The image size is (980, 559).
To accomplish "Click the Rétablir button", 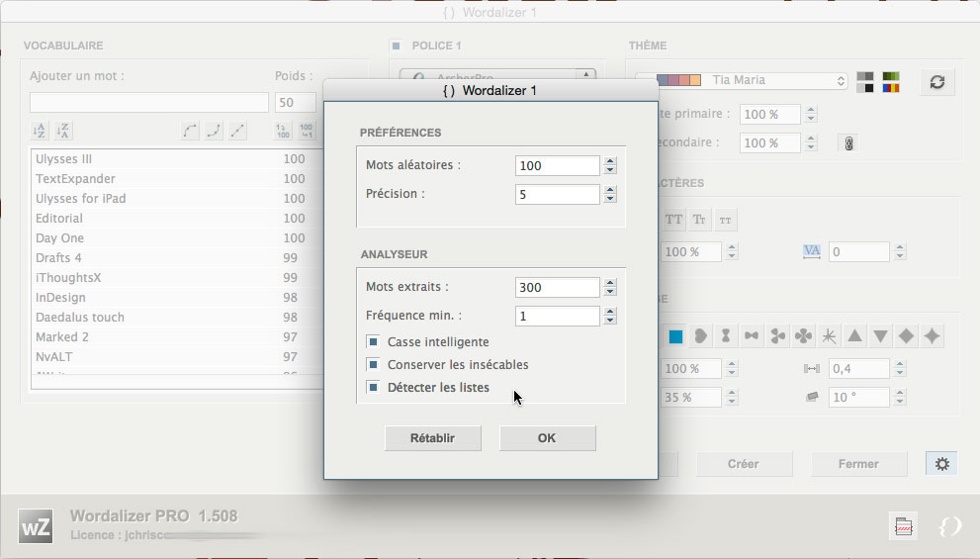I will click(432, 438).
